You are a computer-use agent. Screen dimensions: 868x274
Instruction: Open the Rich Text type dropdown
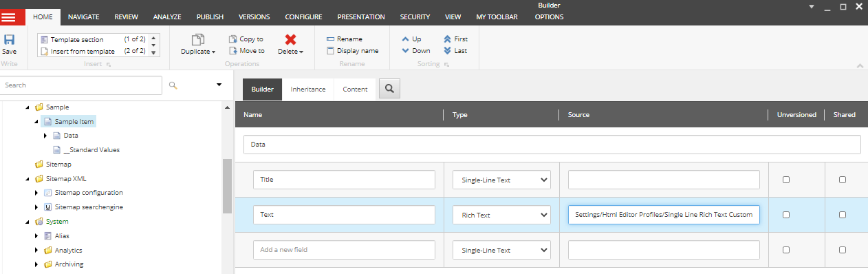pos(501,215)
